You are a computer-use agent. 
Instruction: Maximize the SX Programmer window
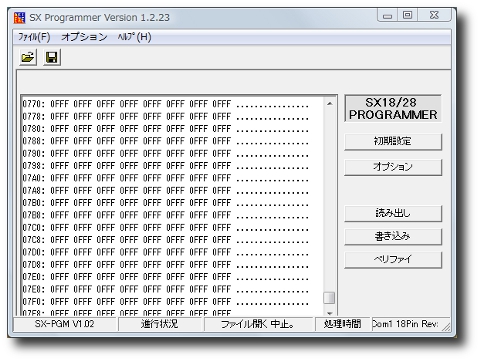point(407,15)
